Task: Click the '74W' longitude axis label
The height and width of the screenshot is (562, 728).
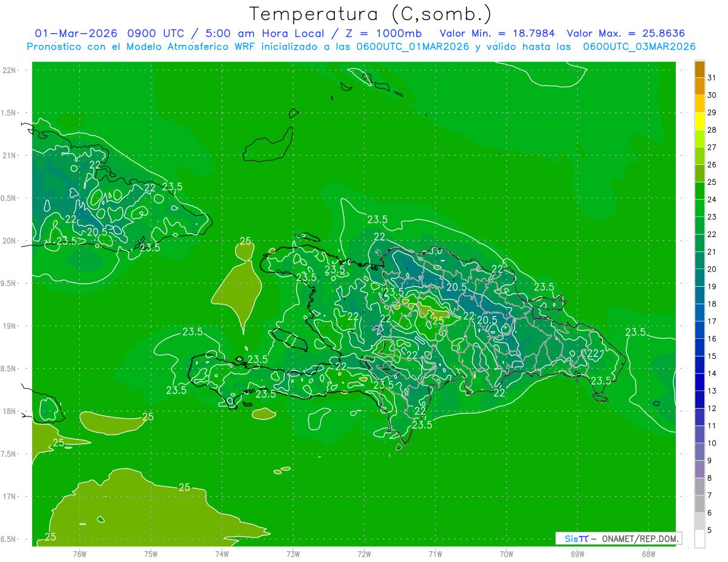Action: 222,554
